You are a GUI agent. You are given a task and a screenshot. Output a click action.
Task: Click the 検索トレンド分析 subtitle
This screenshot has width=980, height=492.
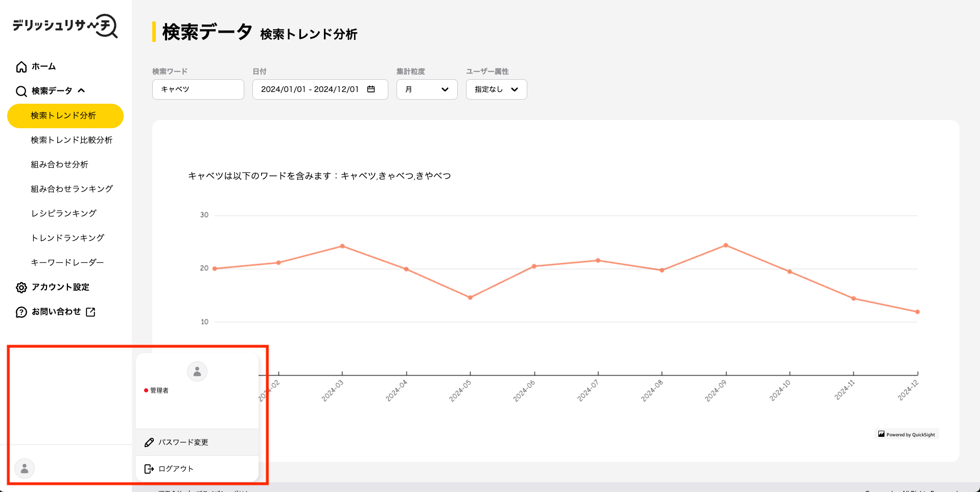pyautogui.click(x=309, y=34)
